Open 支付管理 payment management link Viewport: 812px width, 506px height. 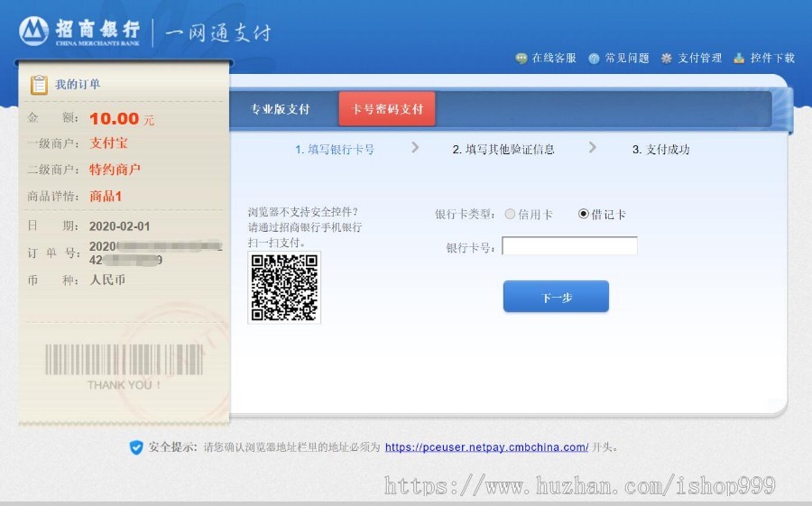(699, 58)
